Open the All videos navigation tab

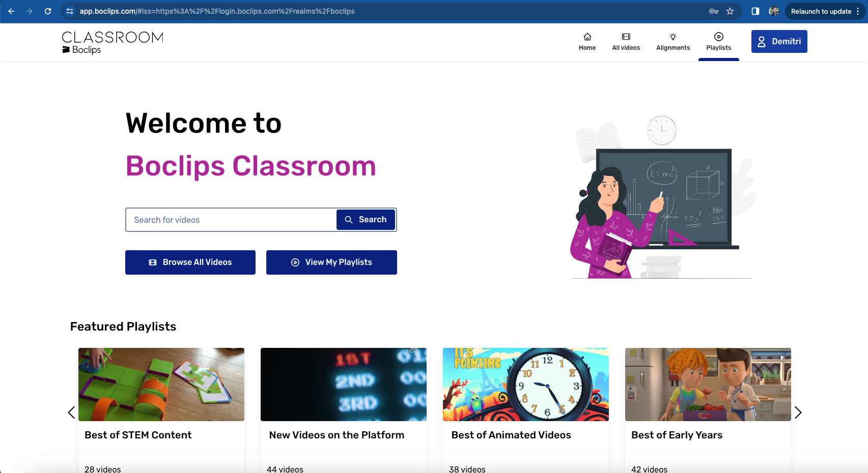pyautogui.click(x=626, y=42)
